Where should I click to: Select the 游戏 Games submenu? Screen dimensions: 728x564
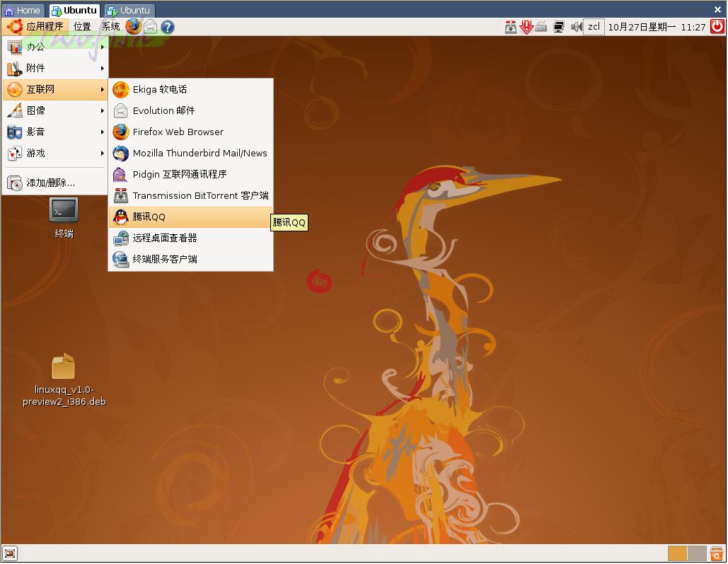pos(55,154)
